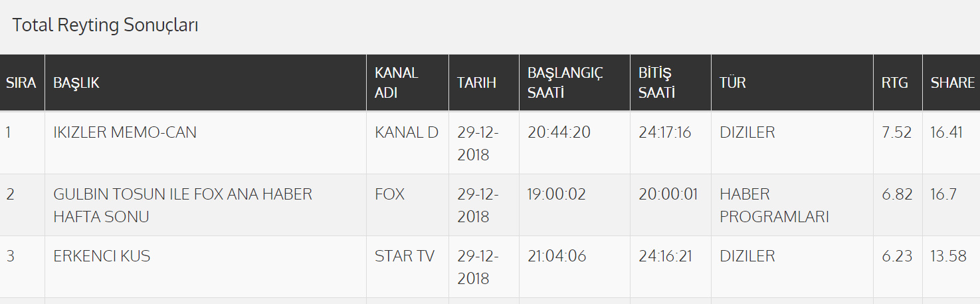980x304 pixels.
Task: Select the ERKENCI KUS title
Action: pos(102,256)
